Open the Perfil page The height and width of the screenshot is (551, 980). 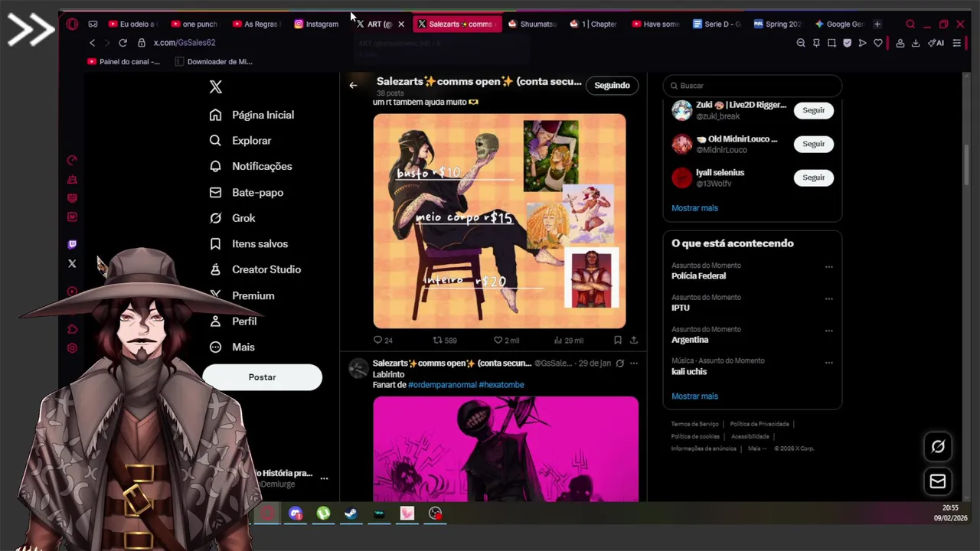234,321
